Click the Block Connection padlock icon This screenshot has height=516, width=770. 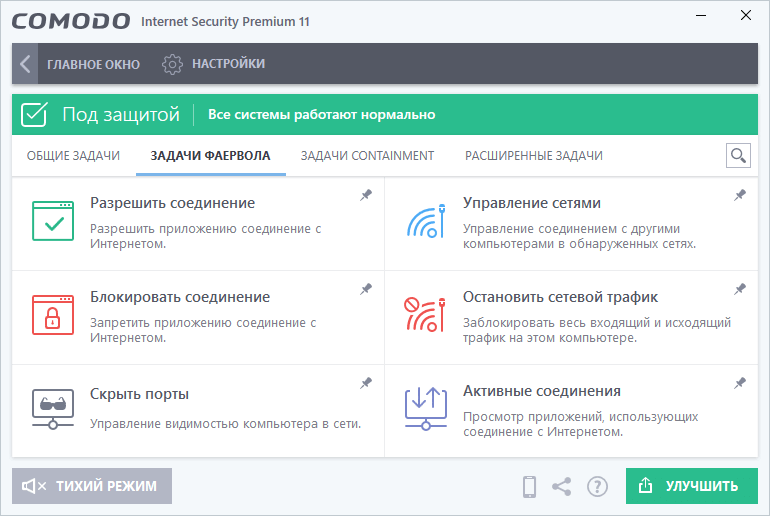[53, 314]
